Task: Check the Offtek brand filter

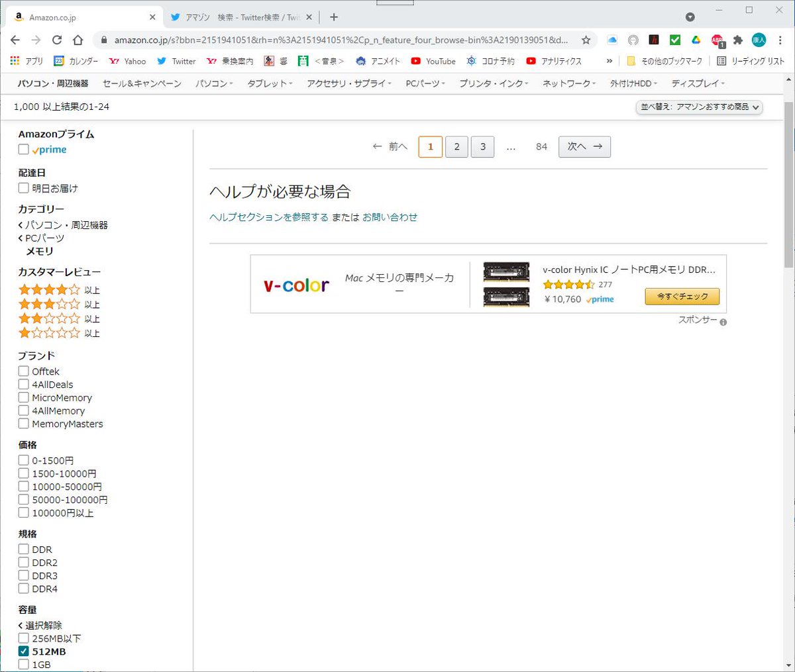Action: tap(24, 371)
